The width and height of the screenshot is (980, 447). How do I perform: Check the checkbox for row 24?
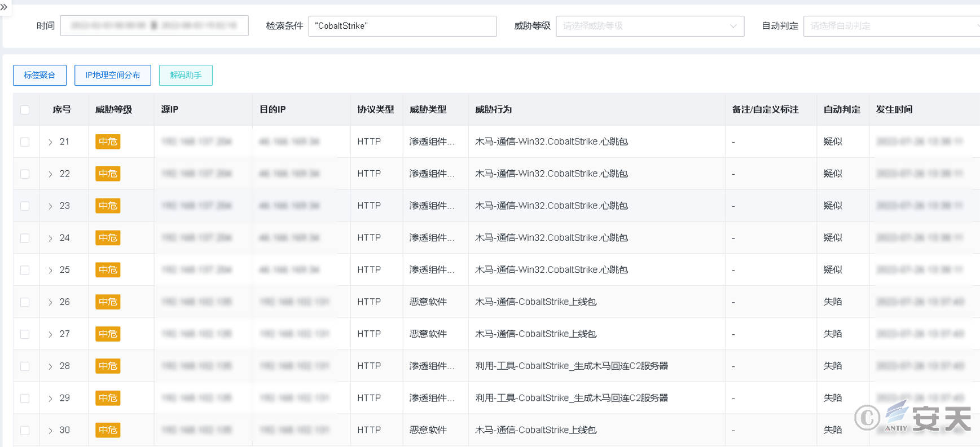25,238
